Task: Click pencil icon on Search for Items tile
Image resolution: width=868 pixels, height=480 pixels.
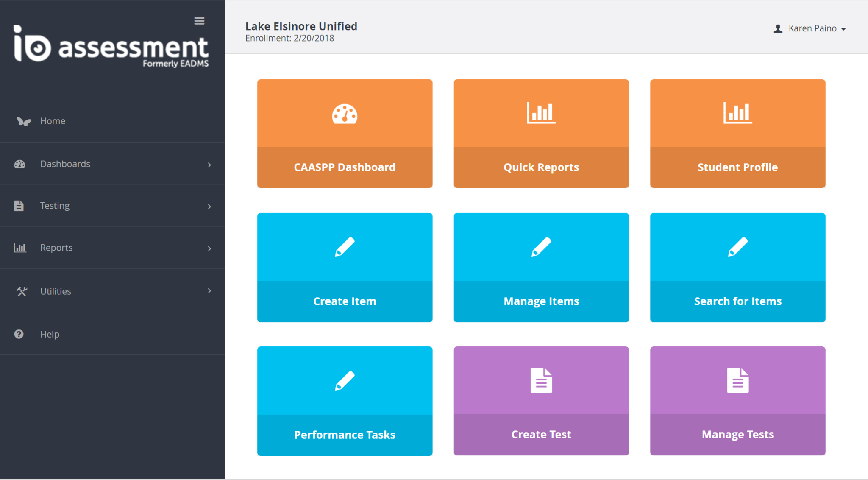Action: pyautogui.click(x=737, y=247)
